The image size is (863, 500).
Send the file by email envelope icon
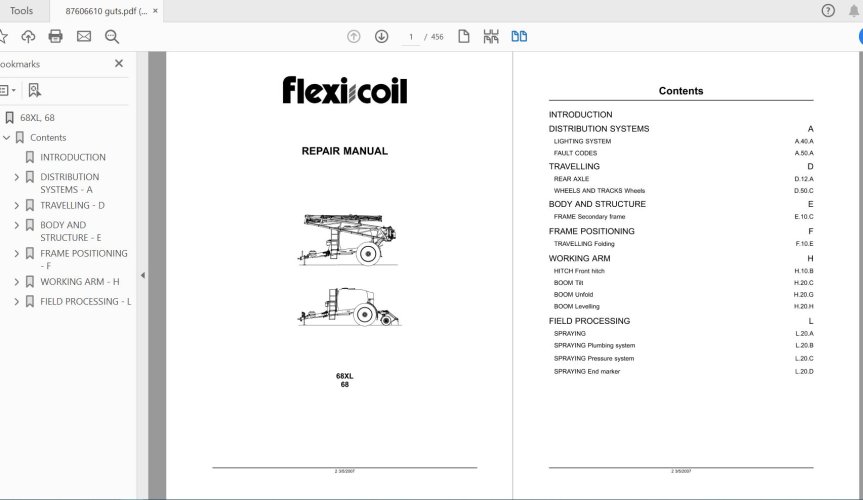(x=84, y=36)
